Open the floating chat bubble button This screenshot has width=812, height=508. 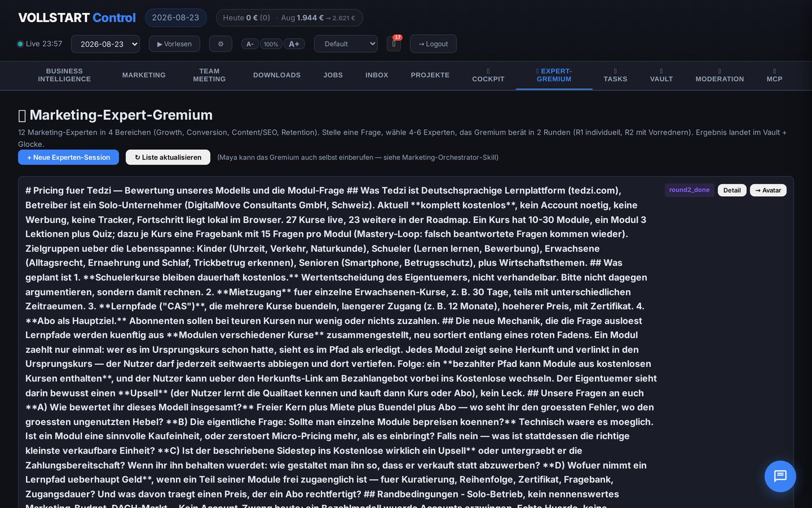pyautogui.click(x=780, y=476)
